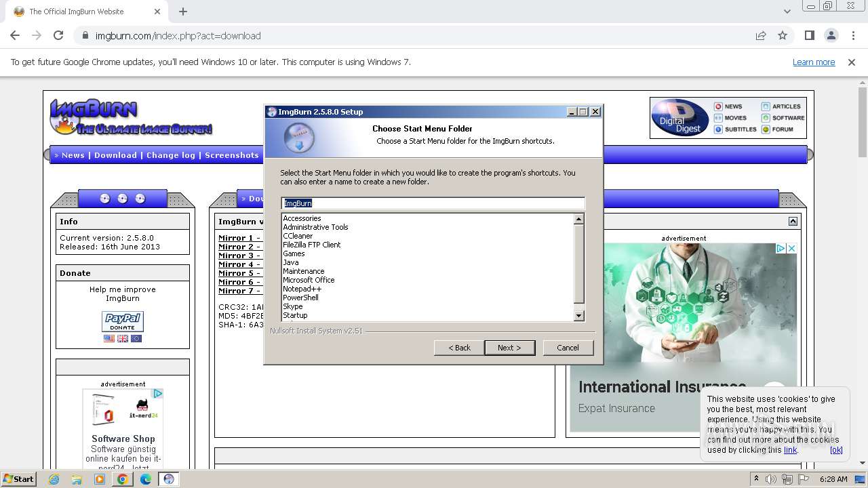Switch to ImgBurn setup in taskbar
868x488 pixels.
click(x=169, y=479)
